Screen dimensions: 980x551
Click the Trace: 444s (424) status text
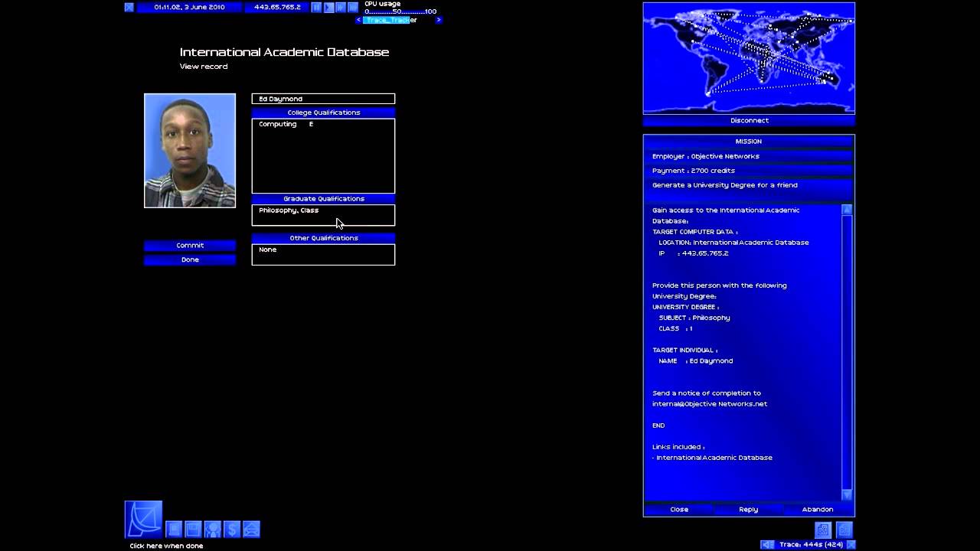click(x=811, y=545)
